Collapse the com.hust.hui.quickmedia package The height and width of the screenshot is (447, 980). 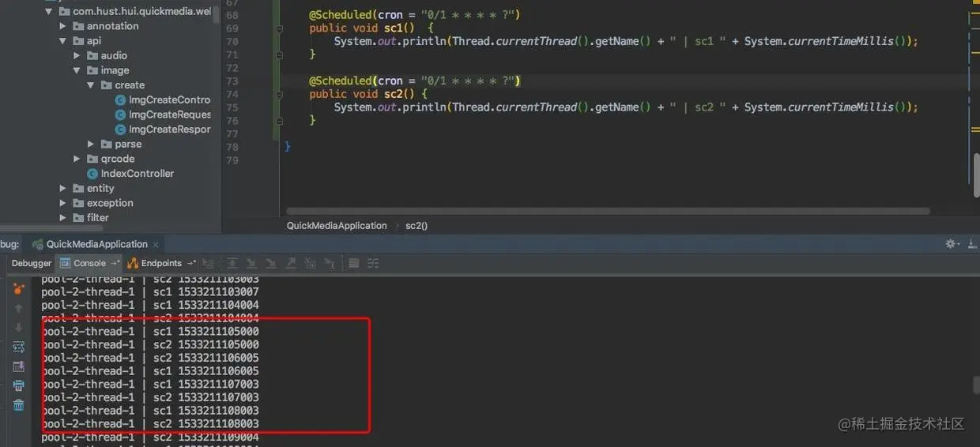pos(49,12)
